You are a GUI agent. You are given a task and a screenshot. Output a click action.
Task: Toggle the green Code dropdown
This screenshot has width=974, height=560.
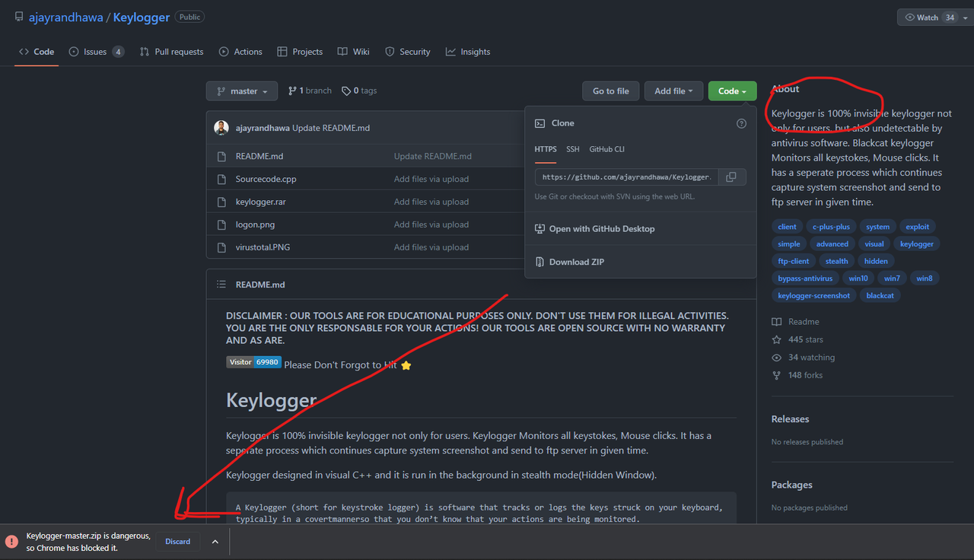click(x=732, y=91)
